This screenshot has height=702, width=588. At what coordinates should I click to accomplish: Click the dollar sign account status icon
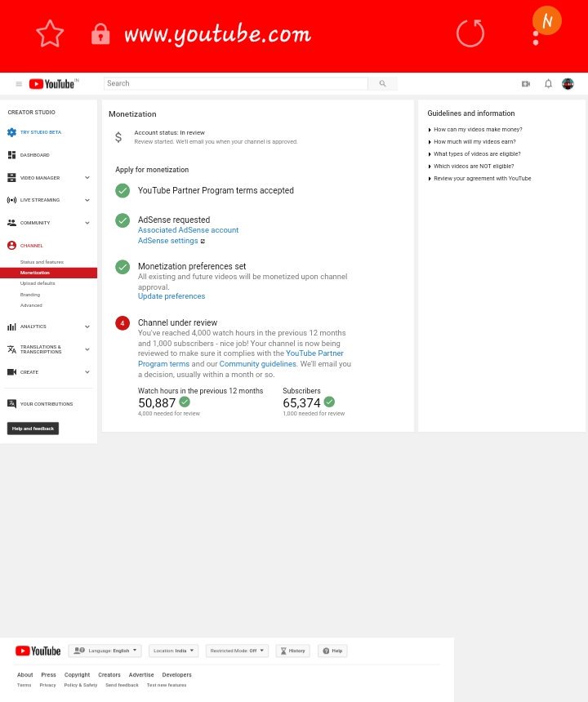[x=118, y=137]
